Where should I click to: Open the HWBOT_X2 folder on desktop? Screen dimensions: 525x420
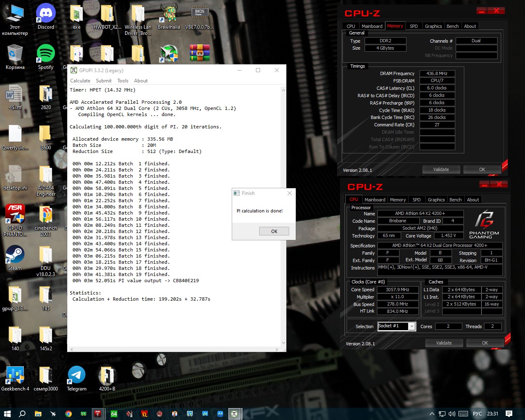tap(107, 17)
